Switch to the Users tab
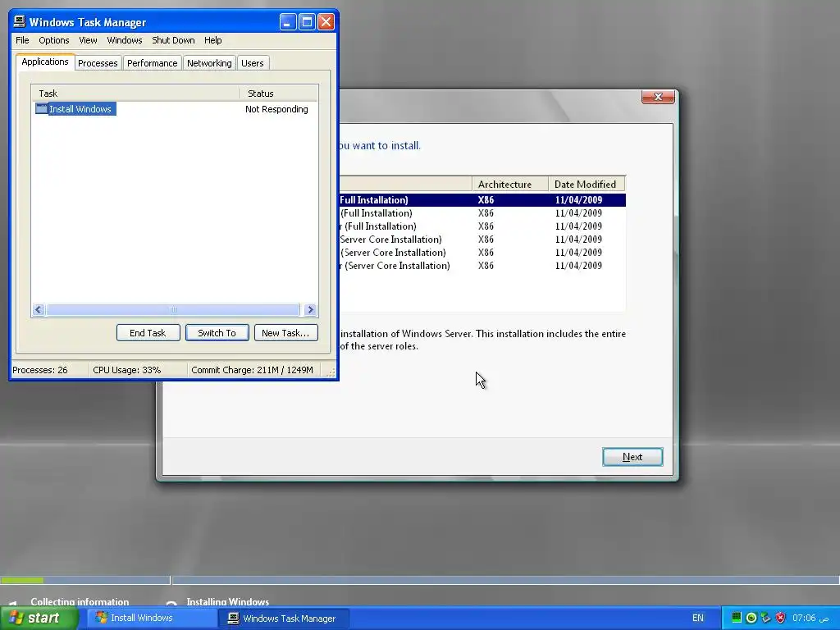840x630 pixels. coord(253,63)
